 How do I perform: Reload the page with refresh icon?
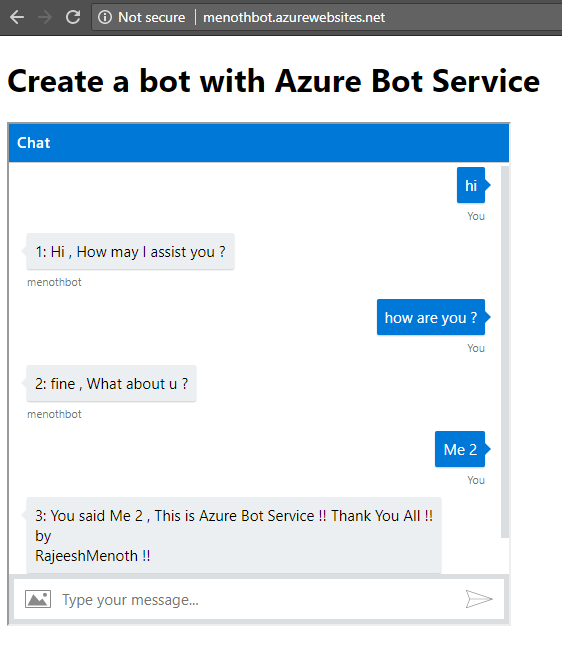pos(73,17)
